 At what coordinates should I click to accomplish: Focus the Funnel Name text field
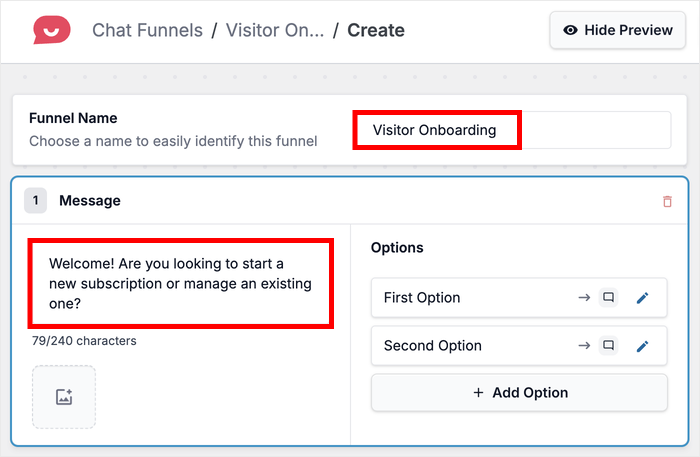click(511, 130)
